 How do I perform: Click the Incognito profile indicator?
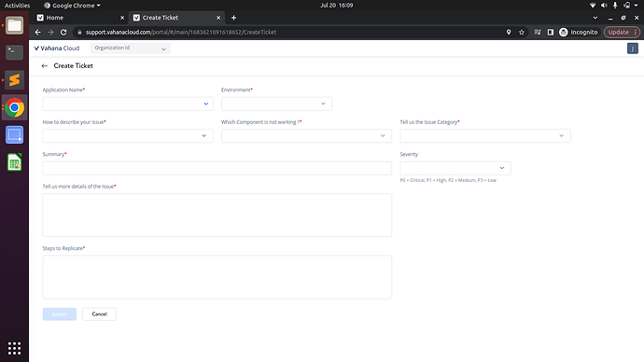579,32
